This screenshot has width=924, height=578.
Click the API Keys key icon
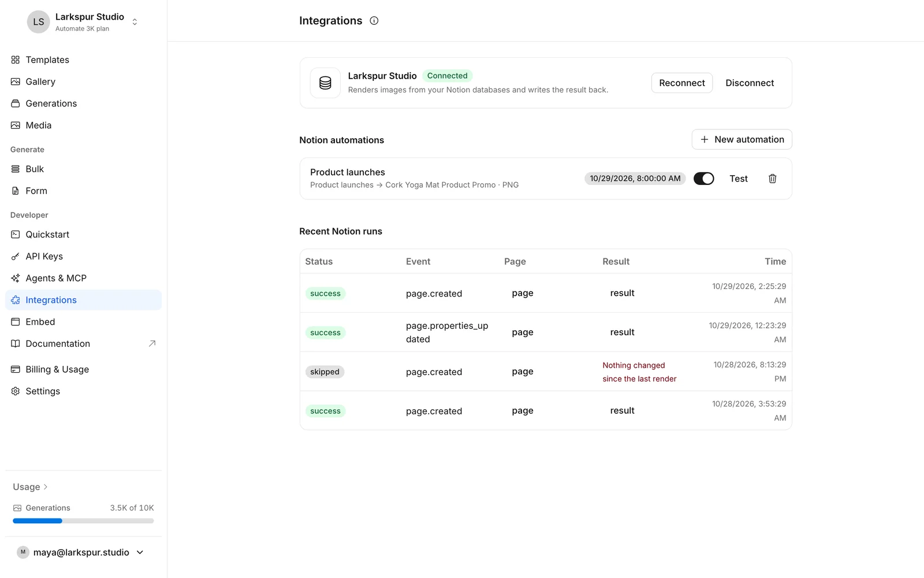(x=16, y=256)
